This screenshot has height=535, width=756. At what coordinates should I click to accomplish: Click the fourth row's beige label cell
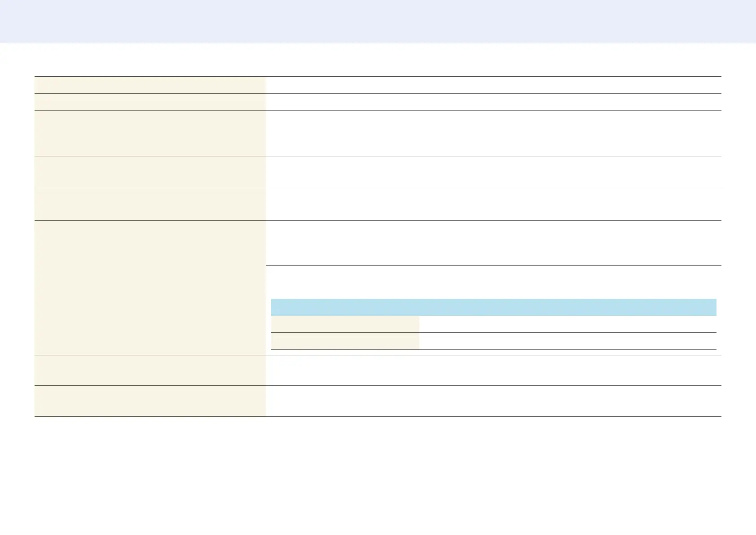click(150, 172)
